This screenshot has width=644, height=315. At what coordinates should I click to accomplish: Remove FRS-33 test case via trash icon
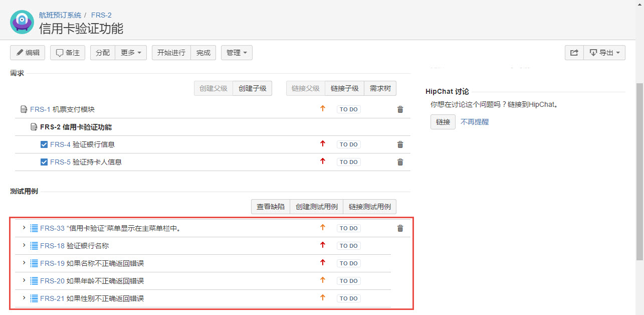400,228
